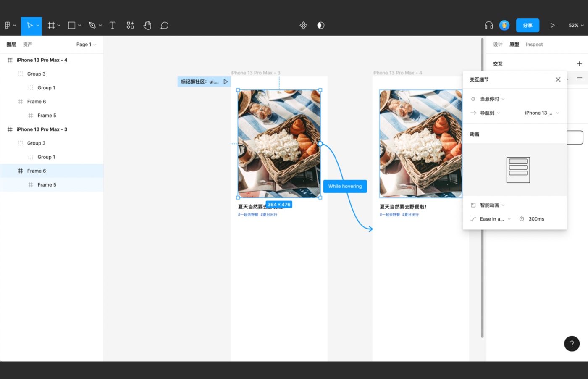Click the user avatar icon
Screen dimensions: 588x379
[504, 25]
